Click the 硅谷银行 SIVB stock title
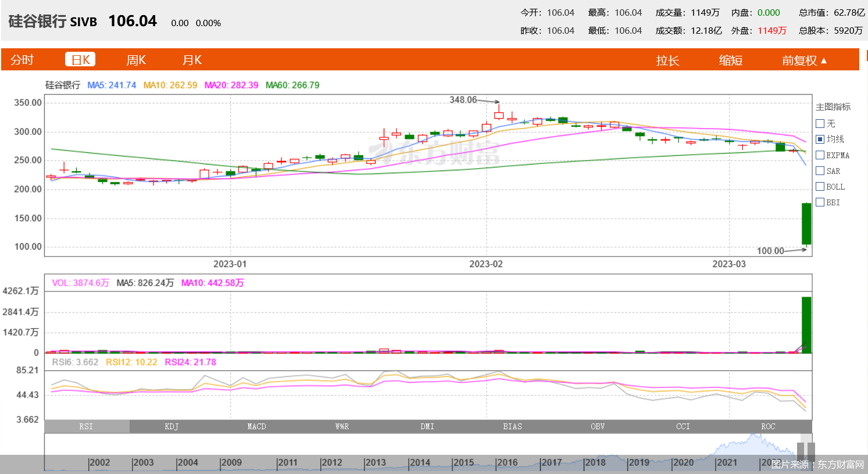This screenshot has height=474, width=868. (52, 22)
